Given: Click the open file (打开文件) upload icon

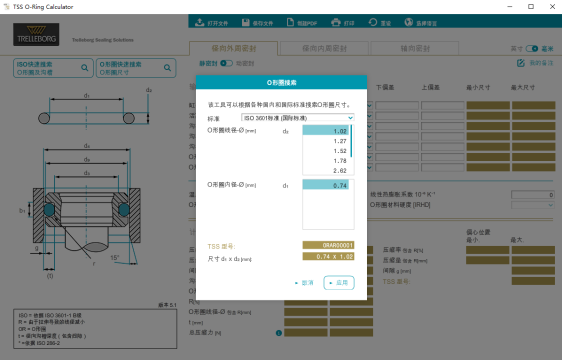Looking at the screenshot, I should click(199, 23).
